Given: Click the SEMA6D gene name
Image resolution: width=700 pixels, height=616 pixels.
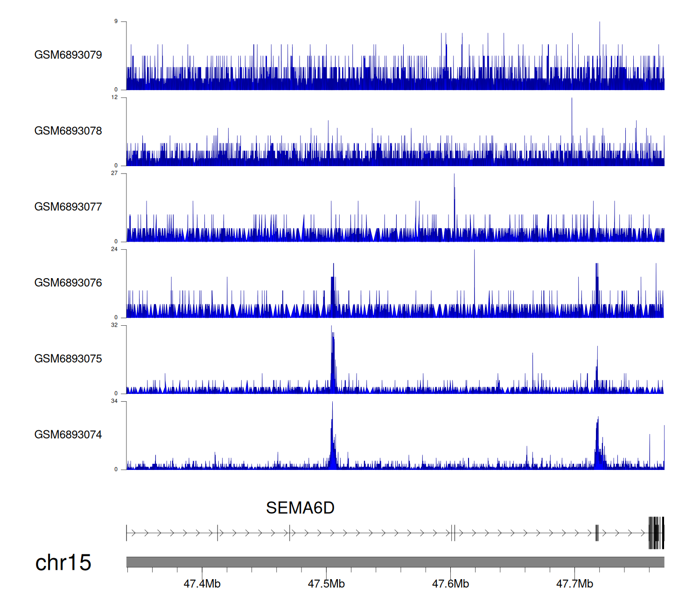Looking at the screenshot, I should [300, 508].
